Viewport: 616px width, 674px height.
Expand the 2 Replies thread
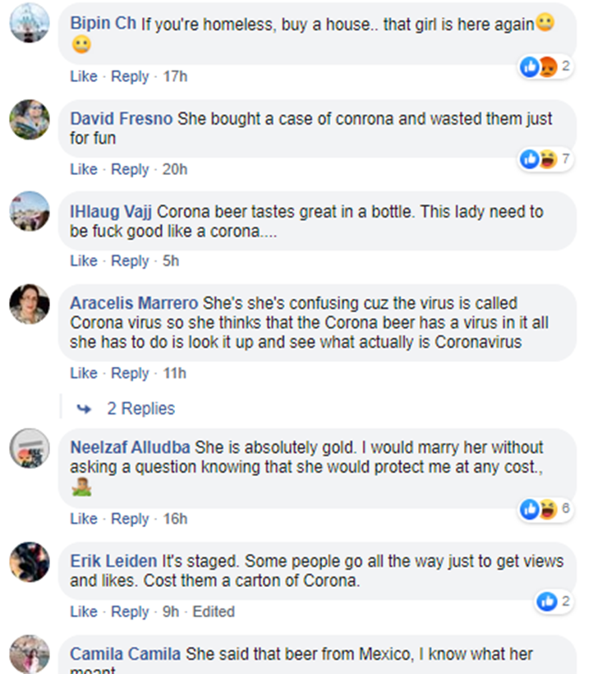pos(140,408)
